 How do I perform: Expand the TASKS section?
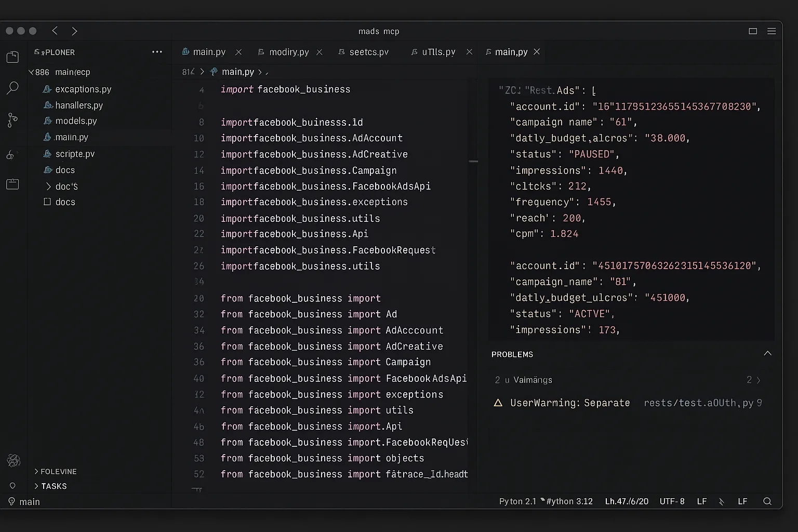(50, 486)
